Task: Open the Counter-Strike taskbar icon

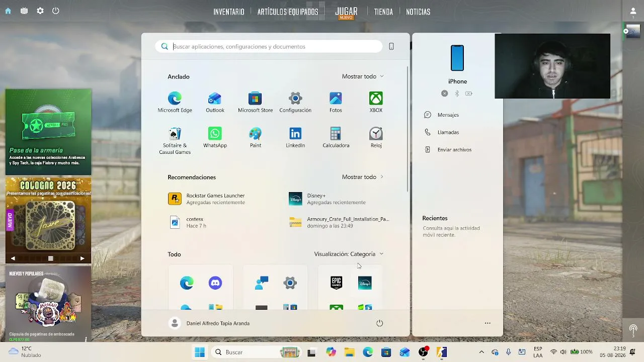Action: 442,352
